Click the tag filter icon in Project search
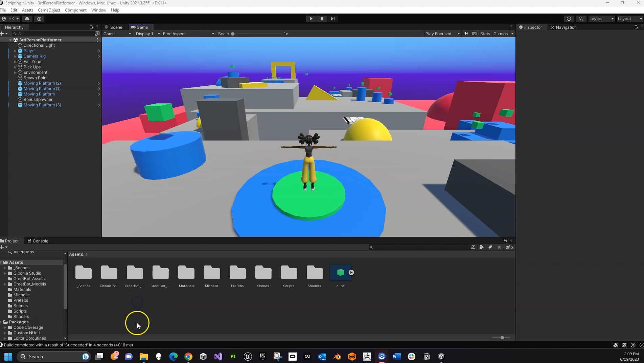Screen dimensions: 644x363 pyautogui.click(x=490, y=248)
